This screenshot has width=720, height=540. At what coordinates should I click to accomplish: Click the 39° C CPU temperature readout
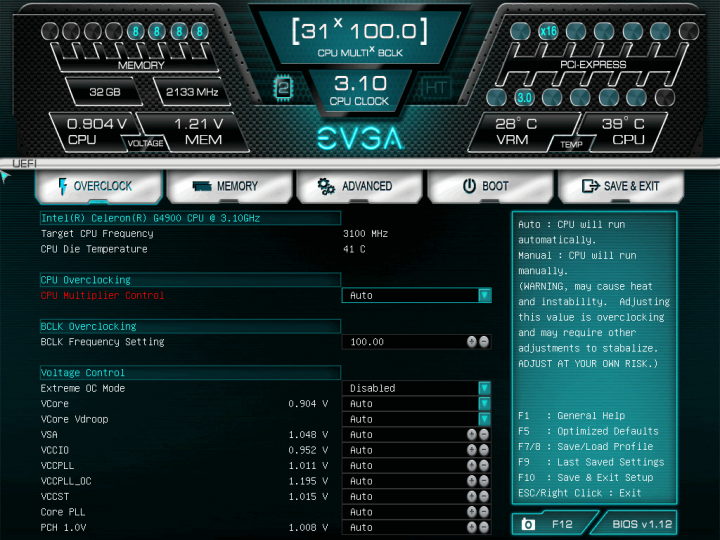[x=623, y=131]
